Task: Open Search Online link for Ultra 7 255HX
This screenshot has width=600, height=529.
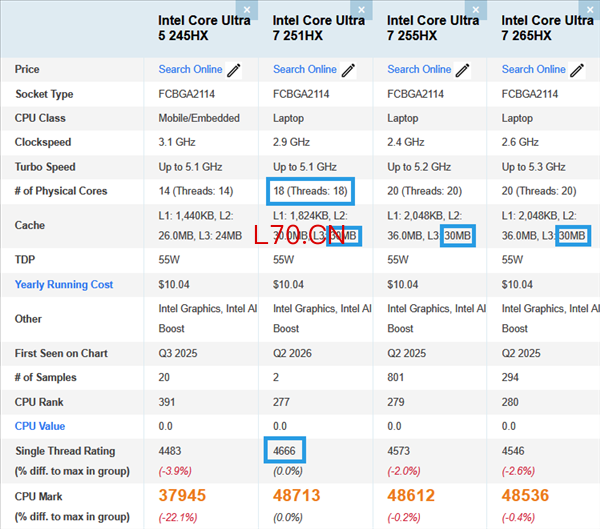Action: (x=419, y=69)
